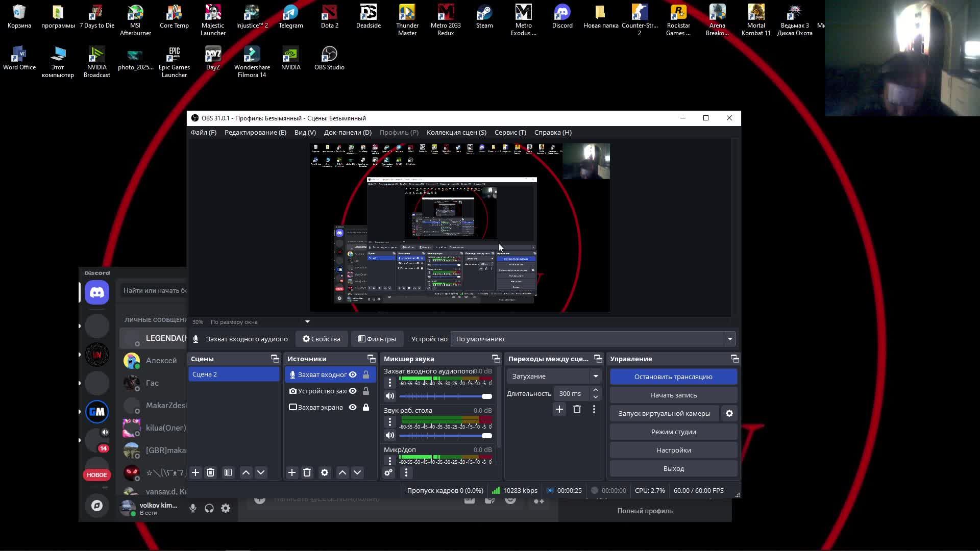Add transition with plus icon
980x551 pixels.
559,409
